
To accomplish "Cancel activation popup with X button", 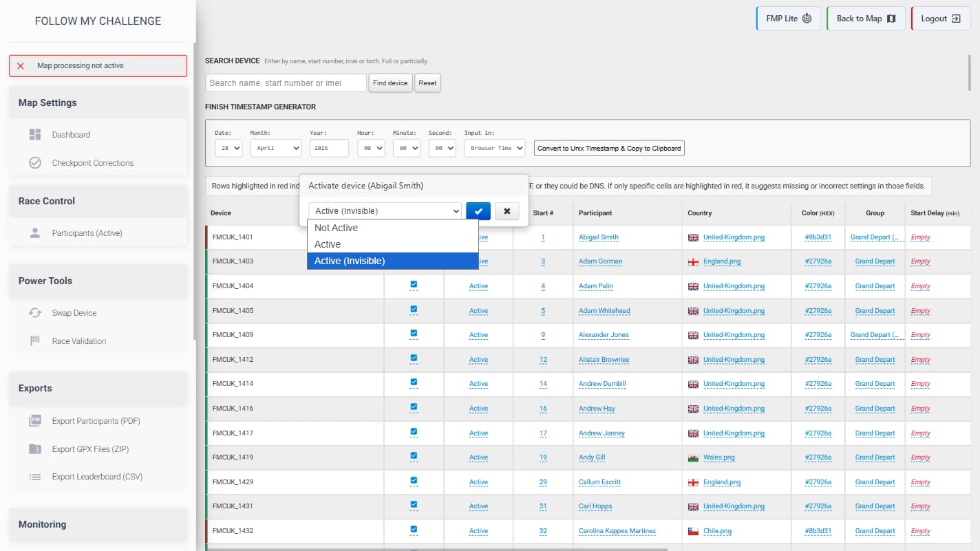I will point(507,211).
